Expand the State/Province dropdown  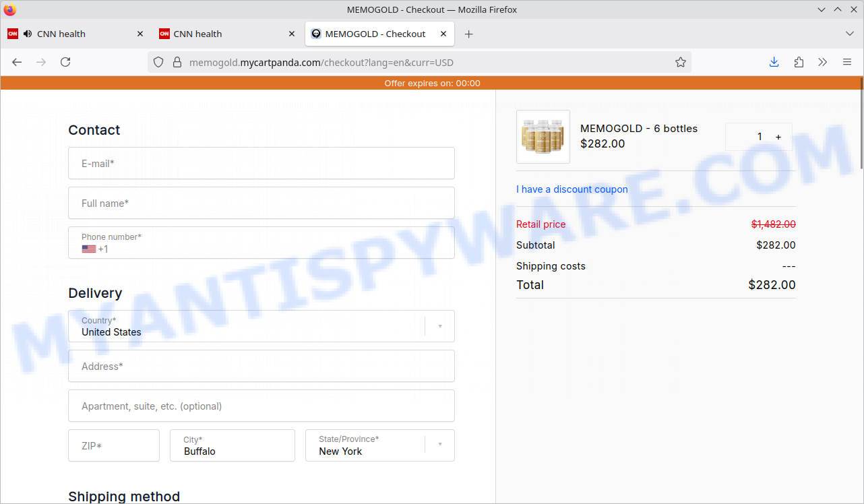(440, 445)
